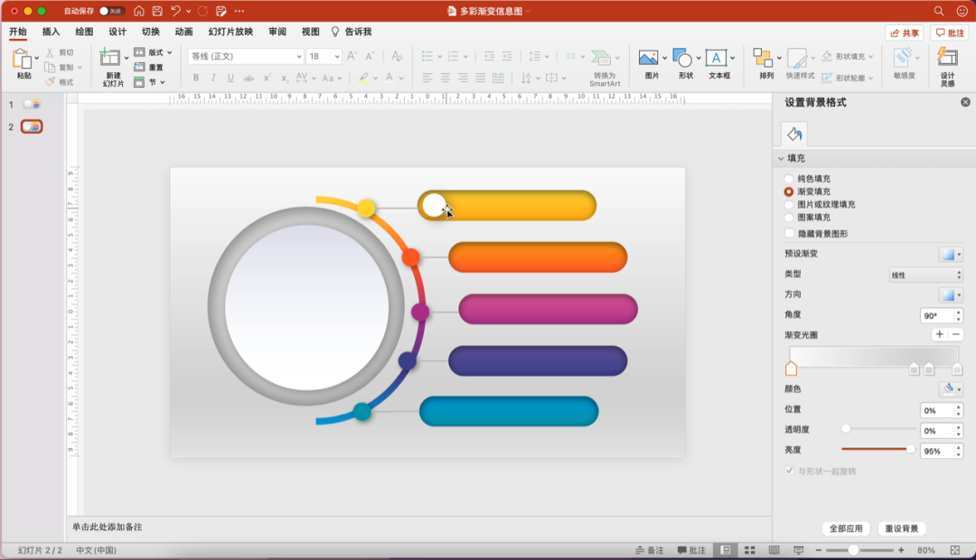The height and width of the screenshot is (560, 976).
Task: Select the slide 1 thumbnail
Action: click(x=32, y=105)
